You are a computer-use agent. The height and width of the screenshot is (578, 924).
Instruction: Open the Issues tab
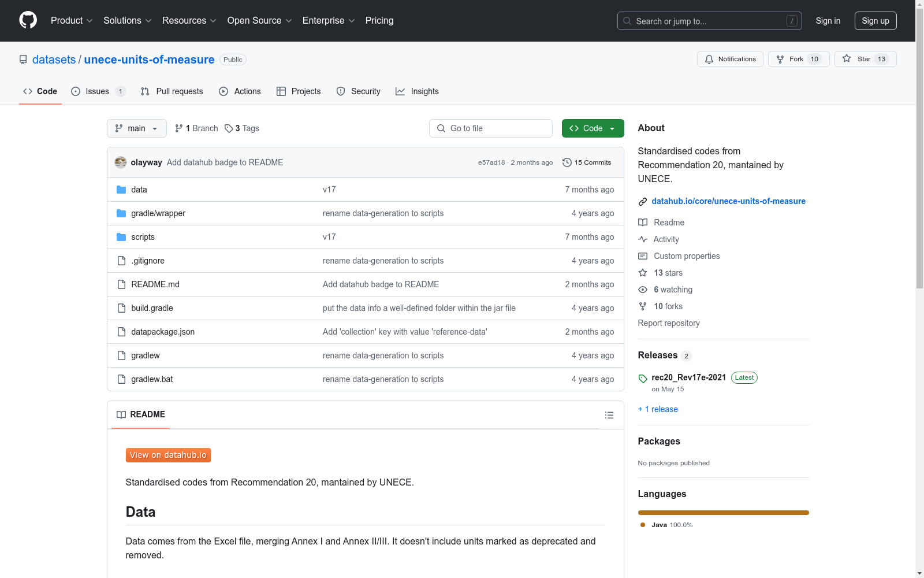[98, 91]
